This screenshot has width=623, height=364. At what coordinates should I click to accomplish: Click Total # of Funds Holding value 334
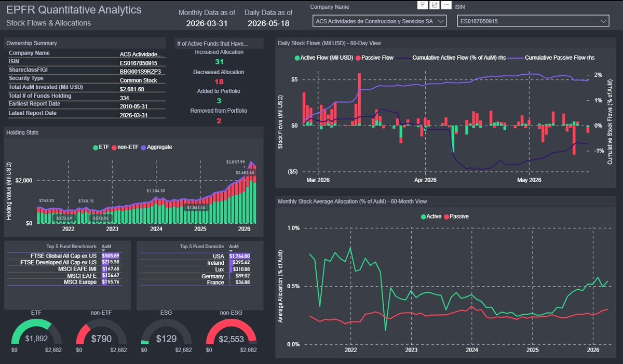tap(125, 98)
